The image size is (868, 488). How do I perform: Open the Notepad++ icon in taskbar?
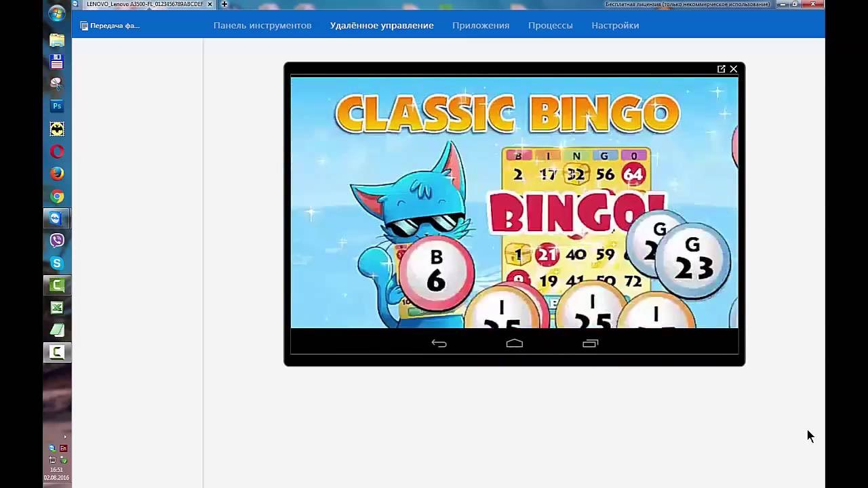(57, 330)
